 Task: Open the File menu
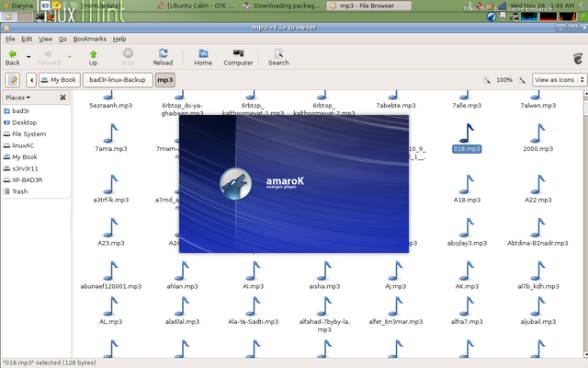point(10,39)
